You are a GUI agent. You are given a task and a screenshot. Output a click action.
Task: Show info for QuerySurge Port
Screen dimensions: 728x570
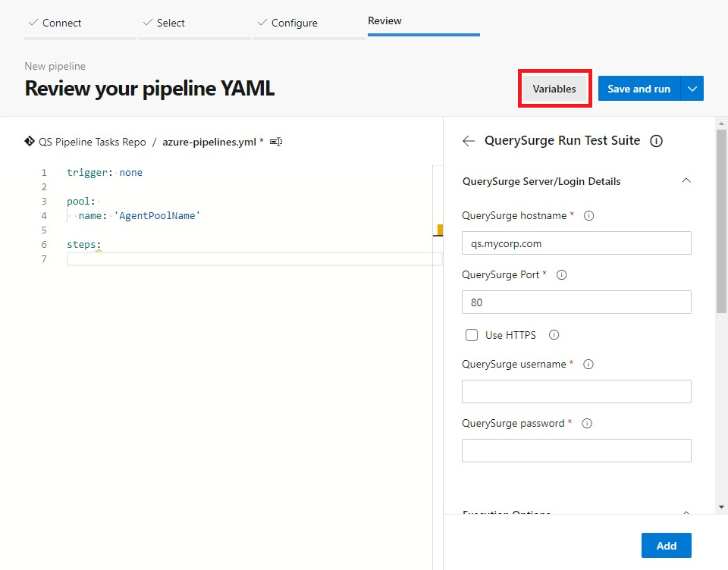[x=561, y=275]
